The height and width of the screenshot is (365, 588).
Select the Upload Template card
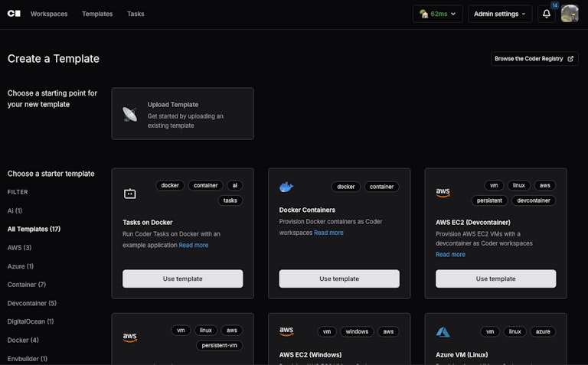183,113
